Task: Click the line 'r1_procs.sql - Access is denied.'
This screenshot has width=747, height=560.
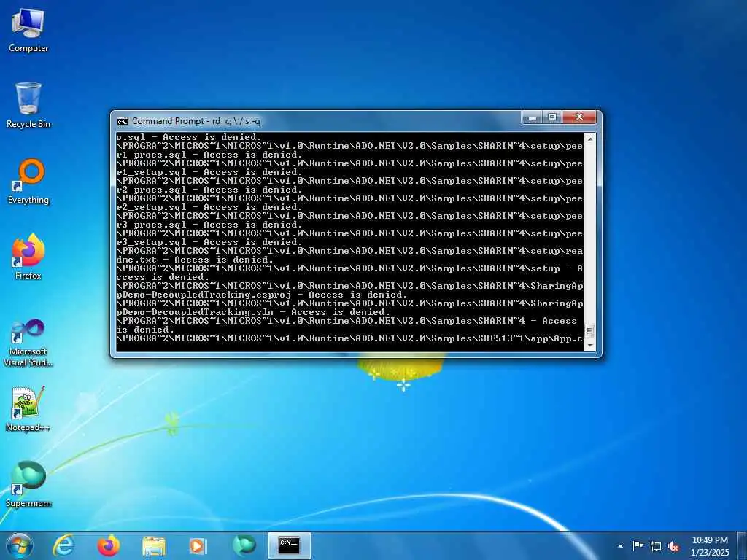Action: click(209, 155)
